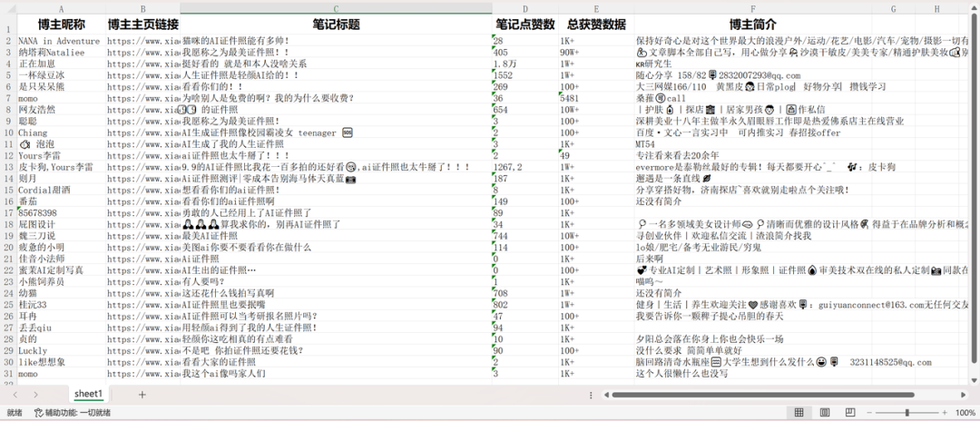The height and width of the screenshot is (421, 980).
Task: Click cell Chiang in column A
Action: coord(62,132)
